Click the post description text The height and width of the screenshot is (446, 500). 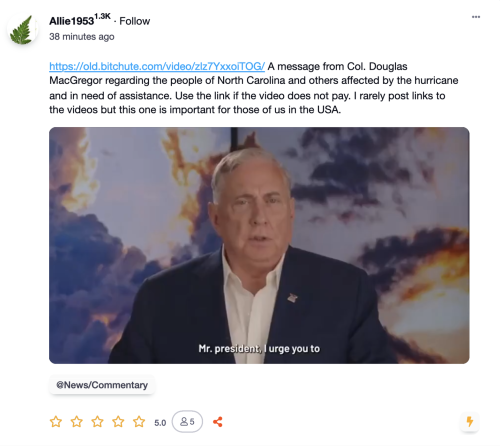tap(254, 88)
